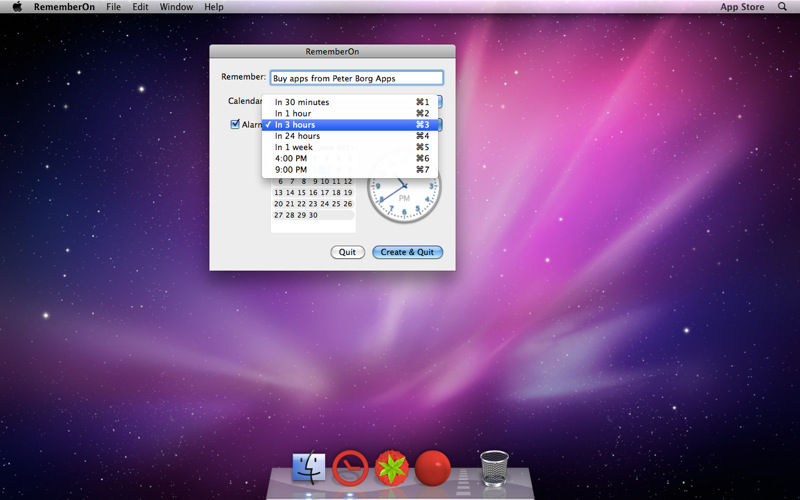Screen dimensions: 800x500
Task: Select day 17 in the calendar
Action: (x=324, y=192)
